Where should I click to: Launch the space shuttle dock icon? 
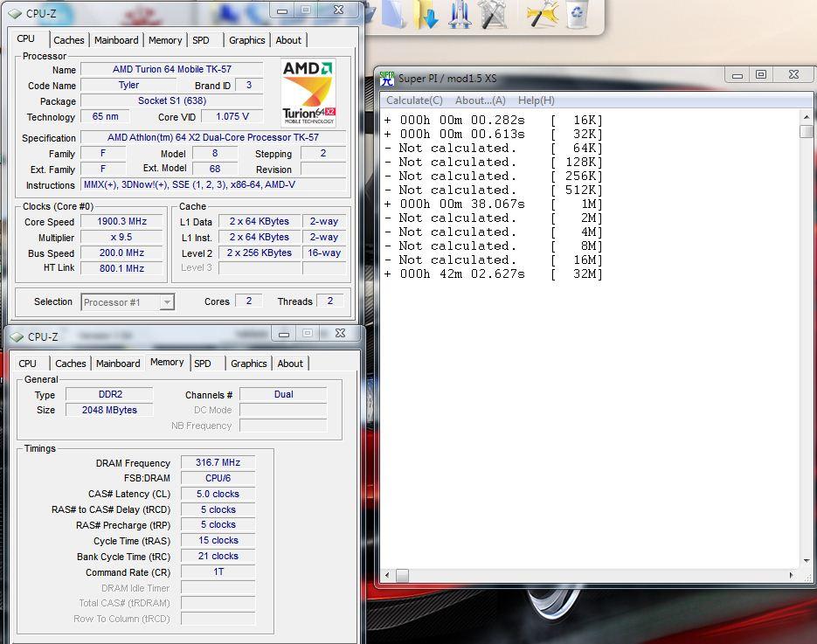(459, 15)
